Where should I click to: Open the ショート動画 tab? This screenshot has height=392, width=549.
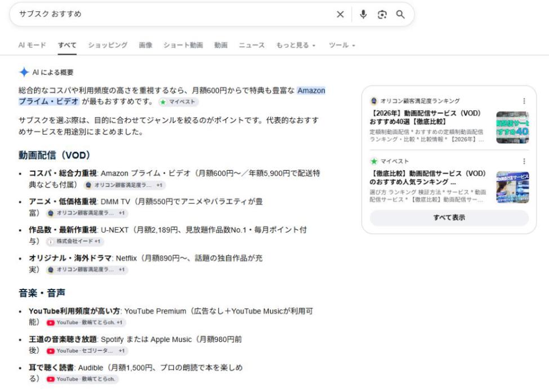point(183,45)
